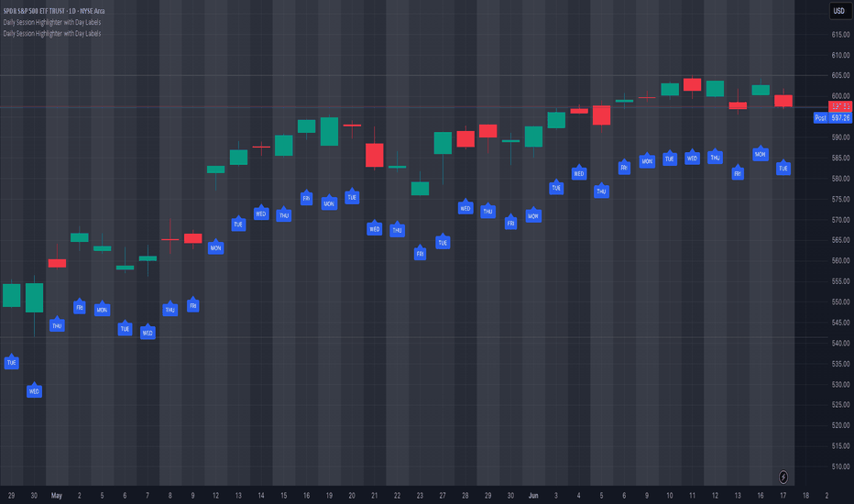854x504 pixels.
Task: Click the 14 date on the time axis
Action: [x=261, y=496]
